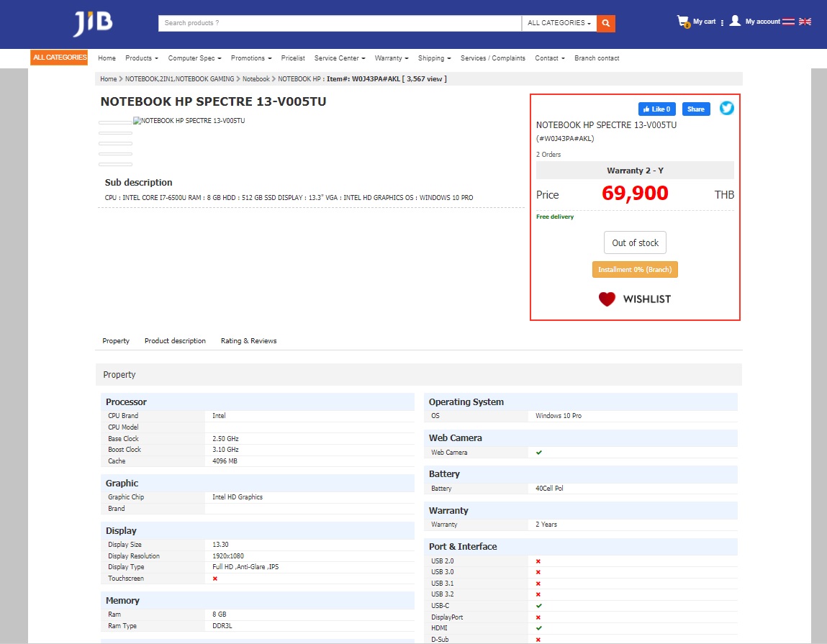Expand the Products menu

[x=141, y=58]
